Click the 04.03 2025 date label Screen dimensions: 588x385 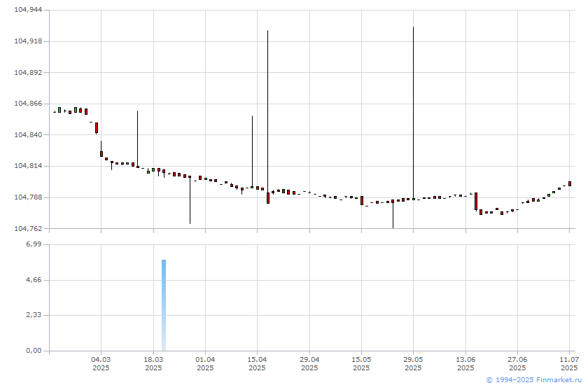(101, 363)
